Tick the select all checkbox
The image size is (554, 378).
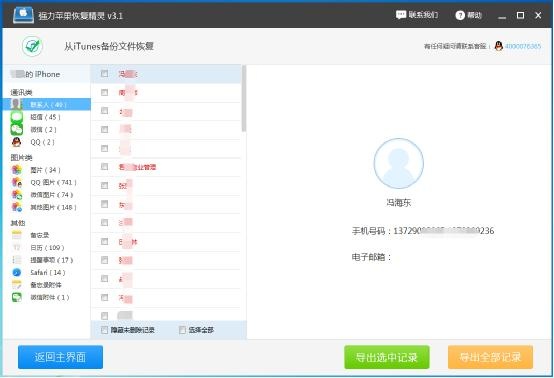182,330
